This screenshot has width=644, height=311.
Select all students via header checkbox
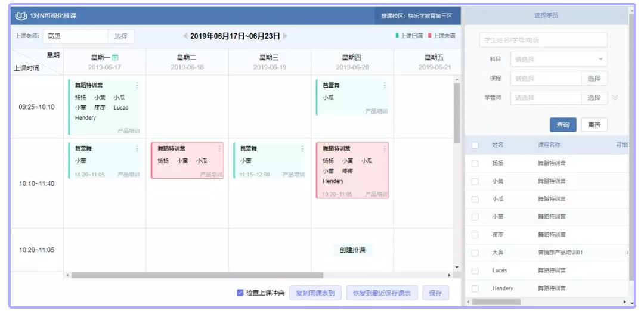click(475, 145)
